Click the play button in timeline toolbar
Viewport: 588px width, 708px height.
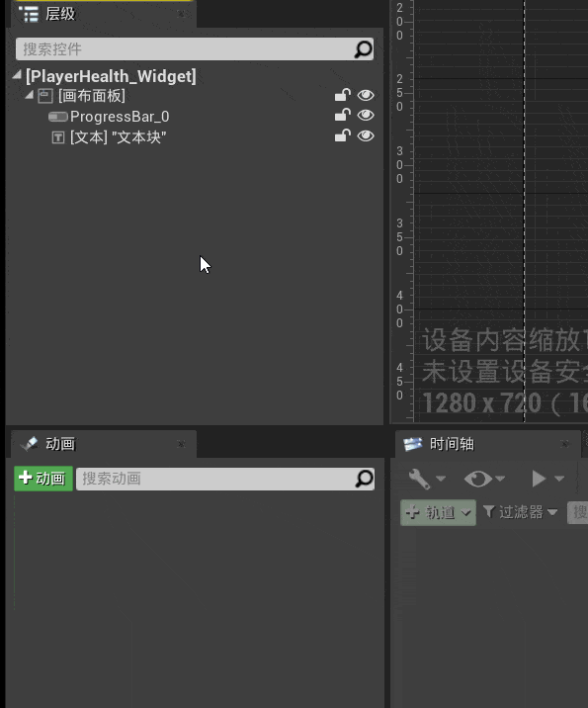click(x=539, y=479)
